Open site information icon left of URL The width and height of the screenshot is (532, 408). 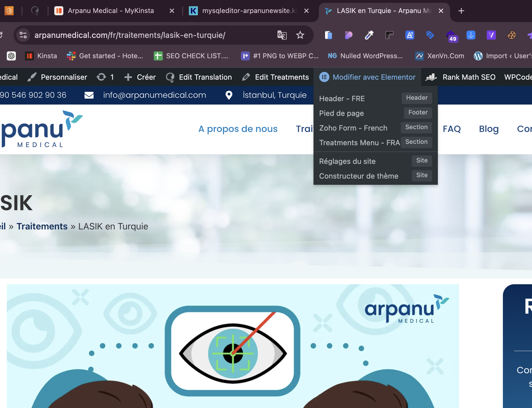[23, 35]
